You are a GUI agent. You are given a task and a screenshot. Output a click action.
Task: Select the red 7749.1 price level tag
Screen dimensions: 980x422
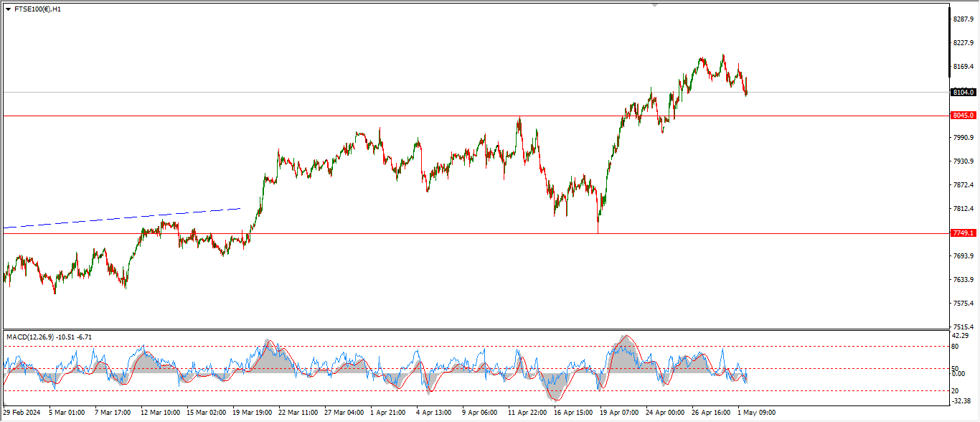[963, 233]
